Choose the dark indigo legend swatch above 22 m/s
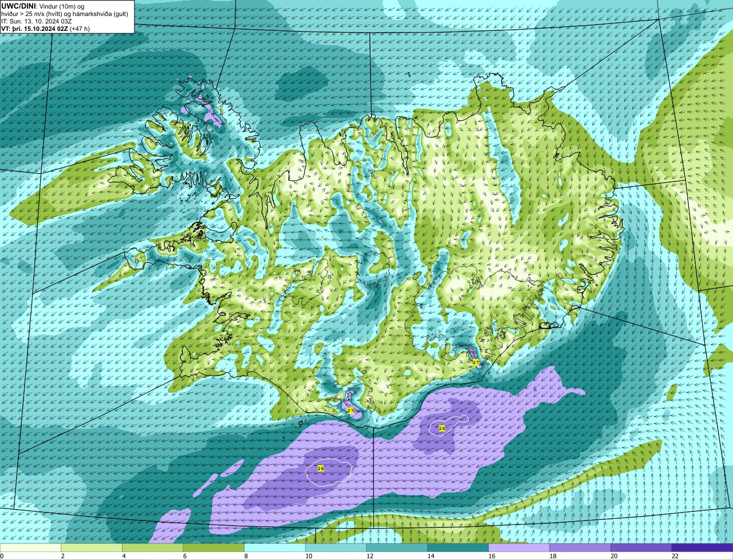 [x=703, y=548]
